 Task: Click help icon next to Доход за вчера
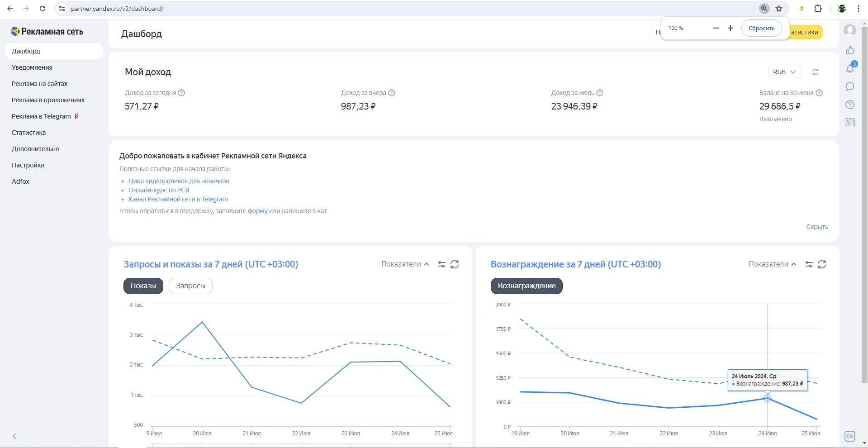point(392,93)
